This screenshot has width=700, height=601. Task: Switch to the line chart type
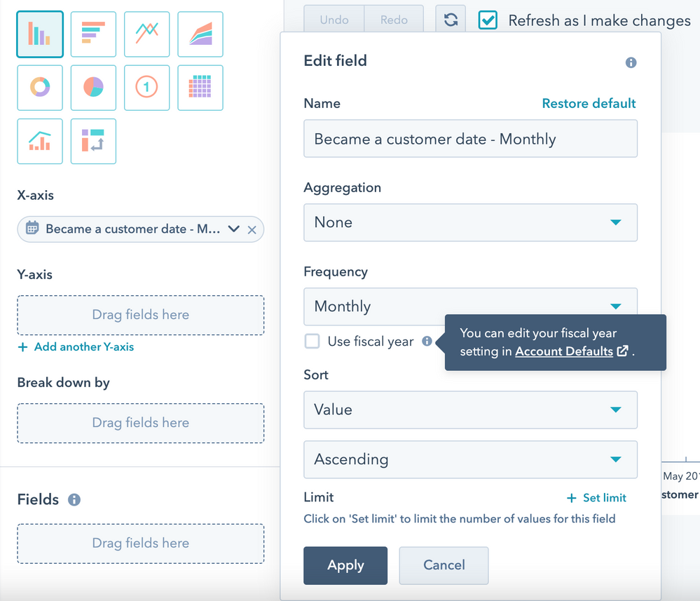147,34
